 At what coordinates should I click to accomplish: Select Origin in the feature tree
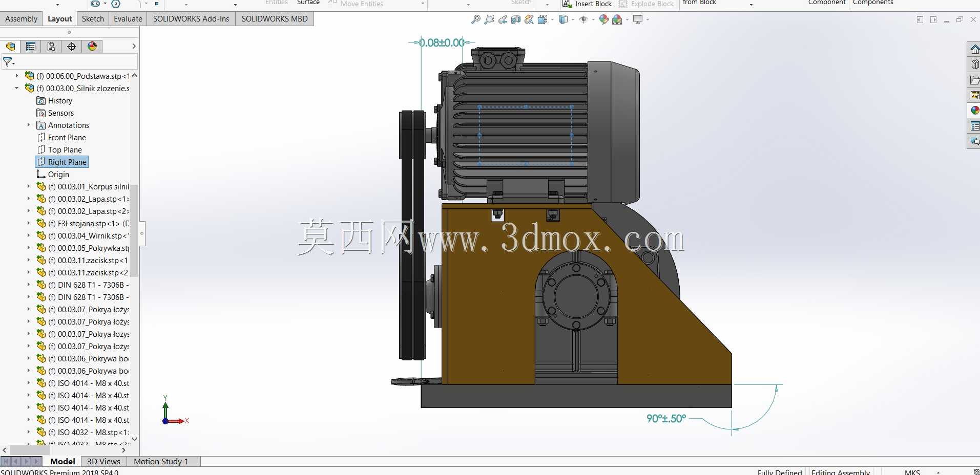click(x=53, y=175)
